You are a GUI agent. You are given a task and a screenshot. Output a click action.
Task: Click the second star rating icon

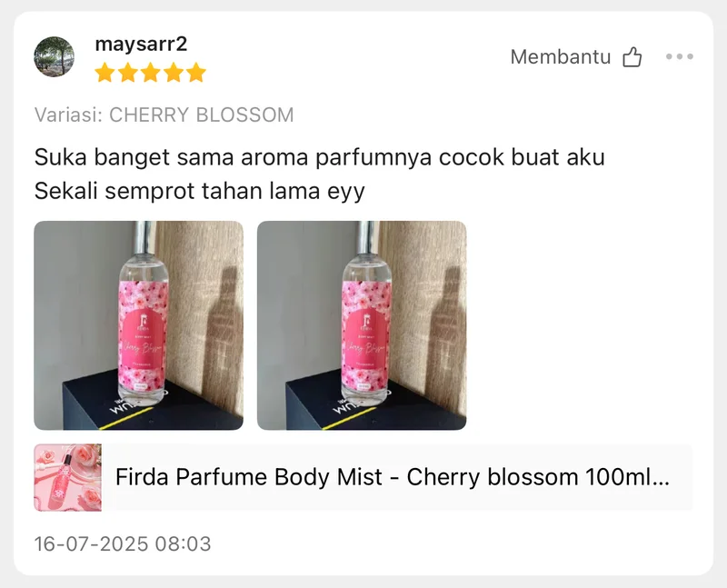pos(128,73)
